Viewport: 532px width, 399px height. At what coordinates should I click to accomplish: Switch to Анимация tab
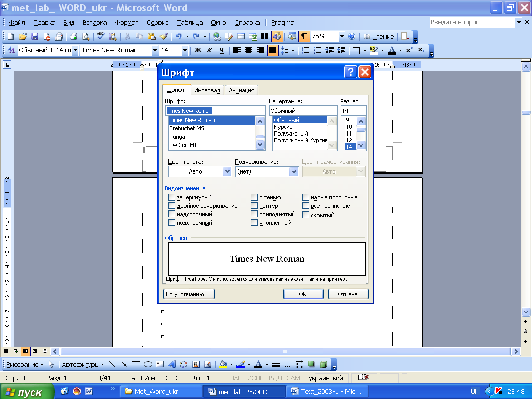[x=241, y=90]
